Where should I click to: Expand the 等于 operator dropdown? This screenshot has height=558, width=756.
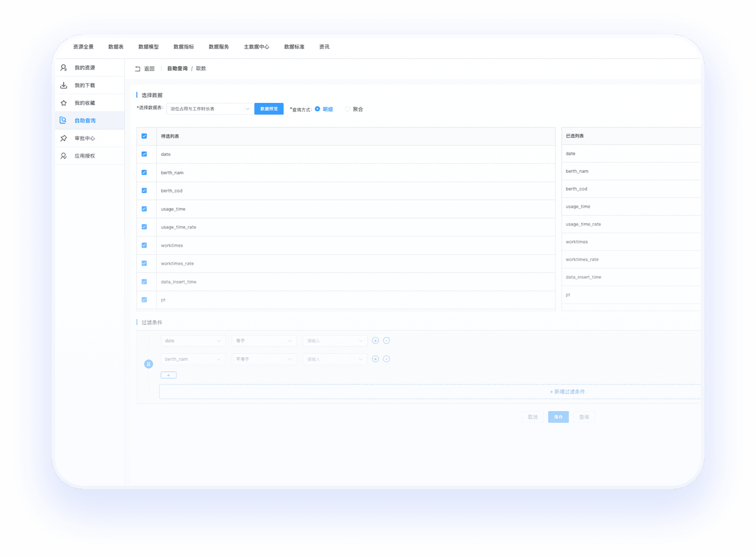(x=264, y=341)
